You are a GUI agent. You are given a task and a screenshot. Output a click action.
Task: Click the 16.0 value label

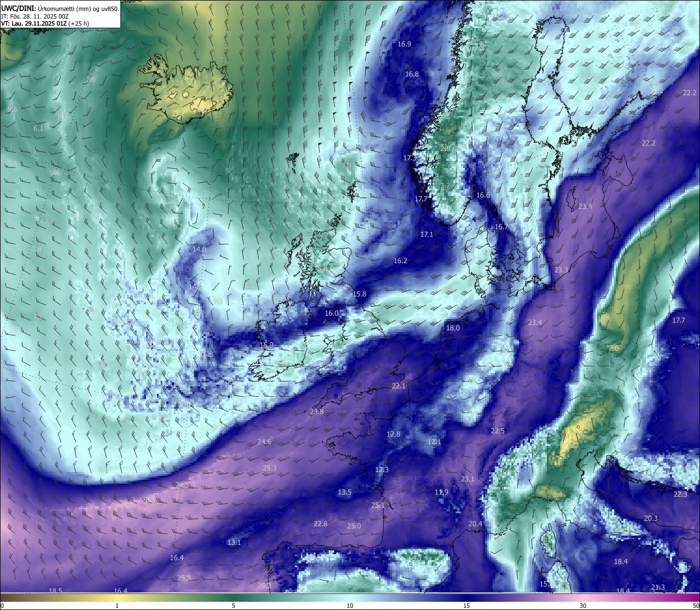click(x=331, y=313)
